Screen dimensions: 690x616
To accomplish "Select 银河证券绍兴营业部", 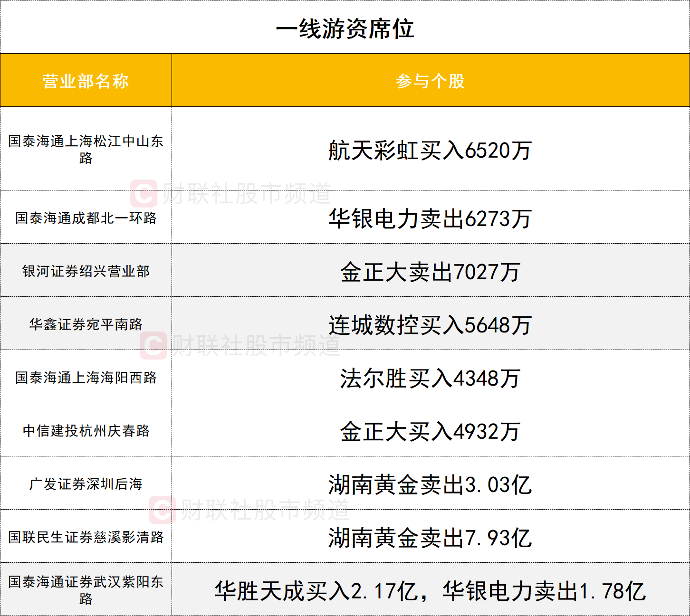I will point(86,271).
